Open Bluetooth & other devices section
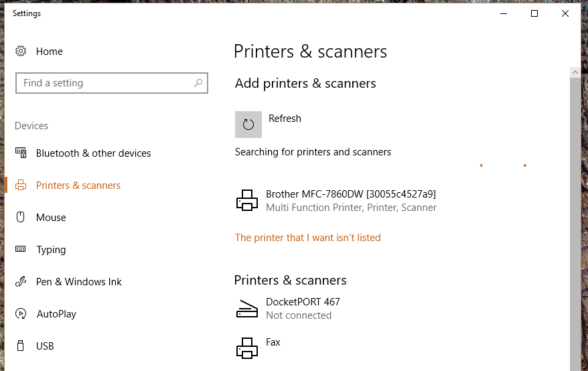 point(93,153)
